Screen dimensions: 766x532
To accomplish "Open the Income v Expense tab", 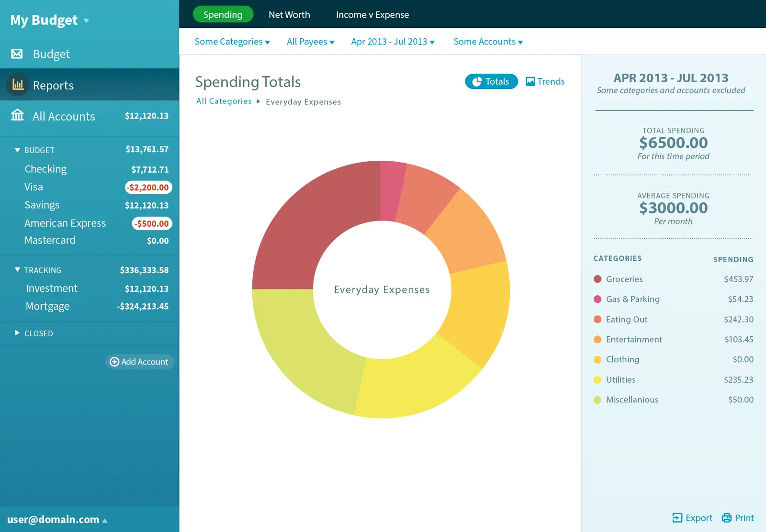I will pyautogui.click(x=372, y=14).
